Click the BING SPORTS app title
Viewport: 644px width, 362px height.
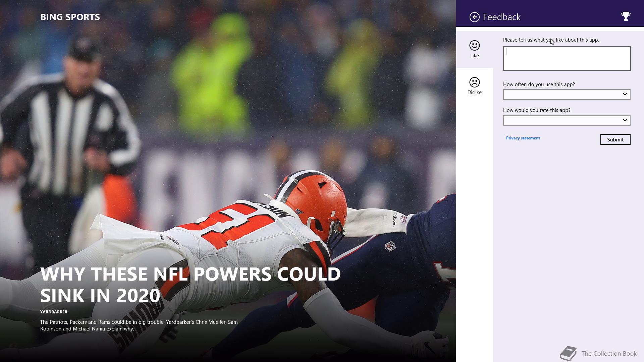pos(70,17)
